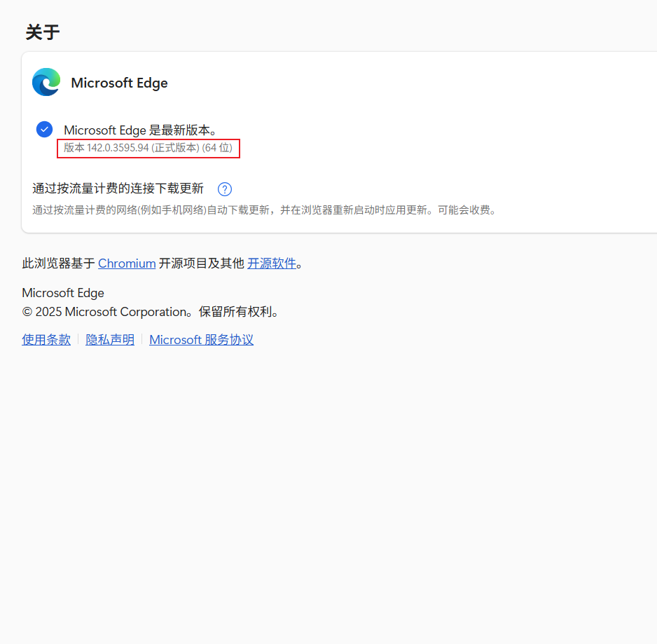Click the © 2025 Microsoft Corporation copyright line
The height and width of the screenshot is (644, 657).
pos(151,312)
